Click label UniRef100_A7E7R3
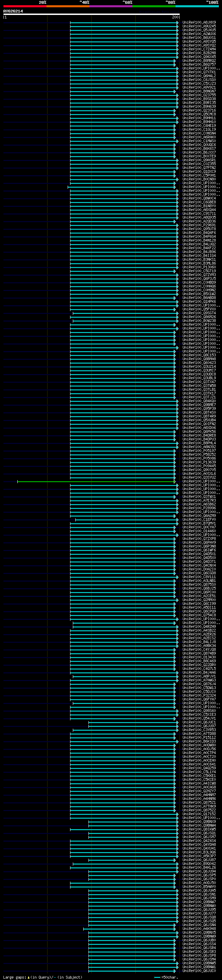Screen dimensions: 222x980 [x=199, y=501]
